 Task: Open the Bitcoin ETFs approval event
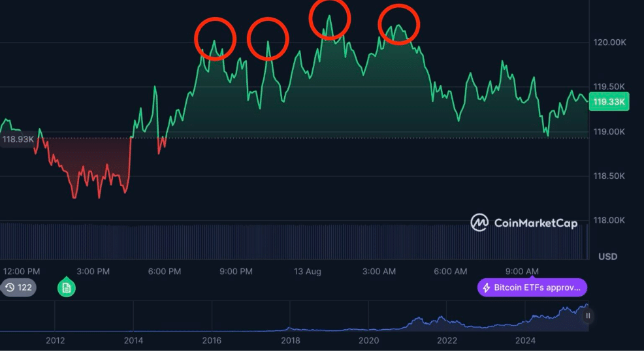532,287
